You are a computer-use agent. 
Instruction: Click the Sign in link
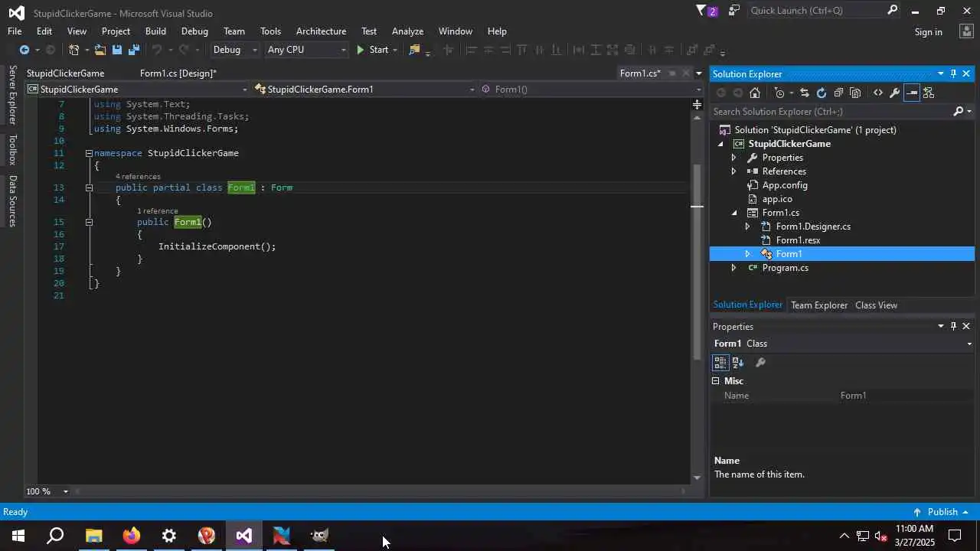click(928, 32)
